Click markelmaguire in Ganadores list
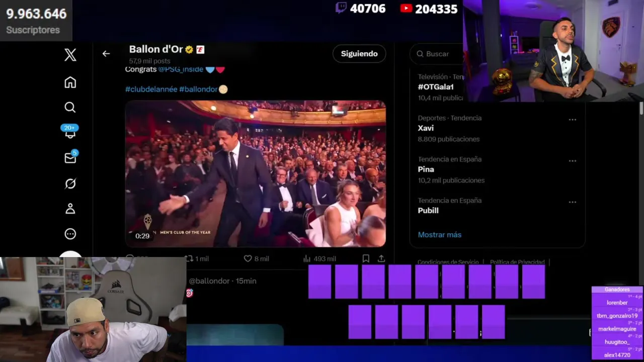This screenshot has width=644, height=362. point(617,329)
